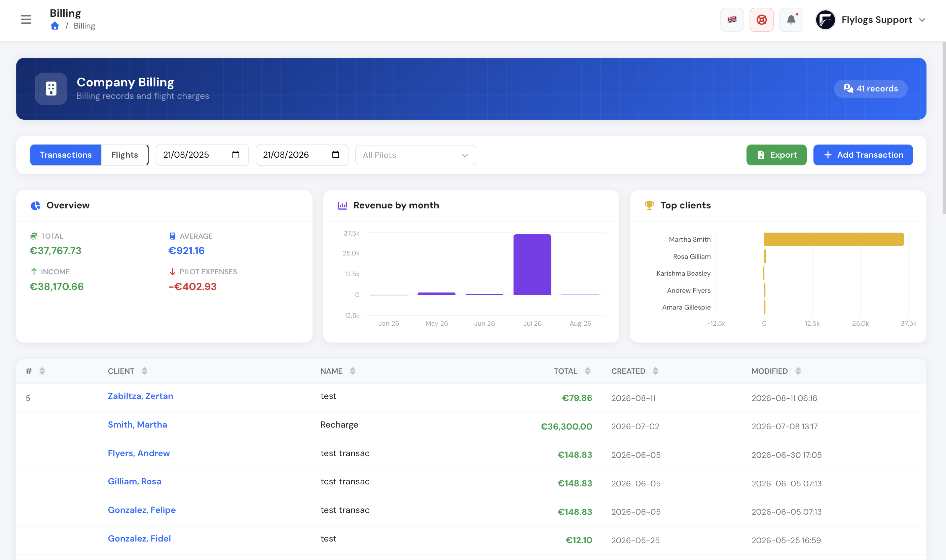Go to home via breadcrumb house icon
This screenshot has height=560, width=946.
pyautogui.click(x=55, y=26)
